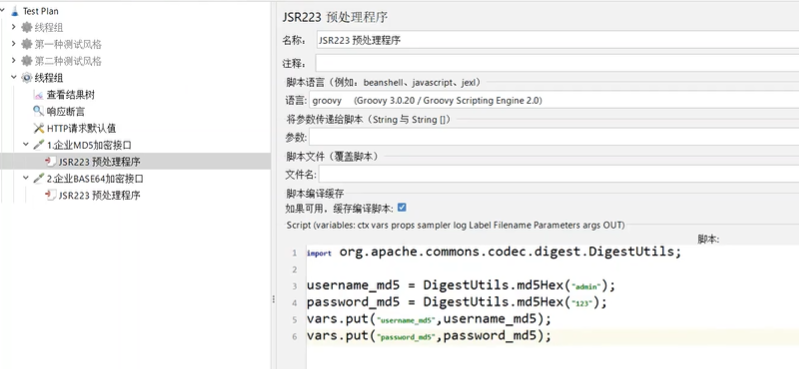Toggle the 缓存编译脚本 checkbox
This screenshot has height=369, width=799.
pos(402,207)
